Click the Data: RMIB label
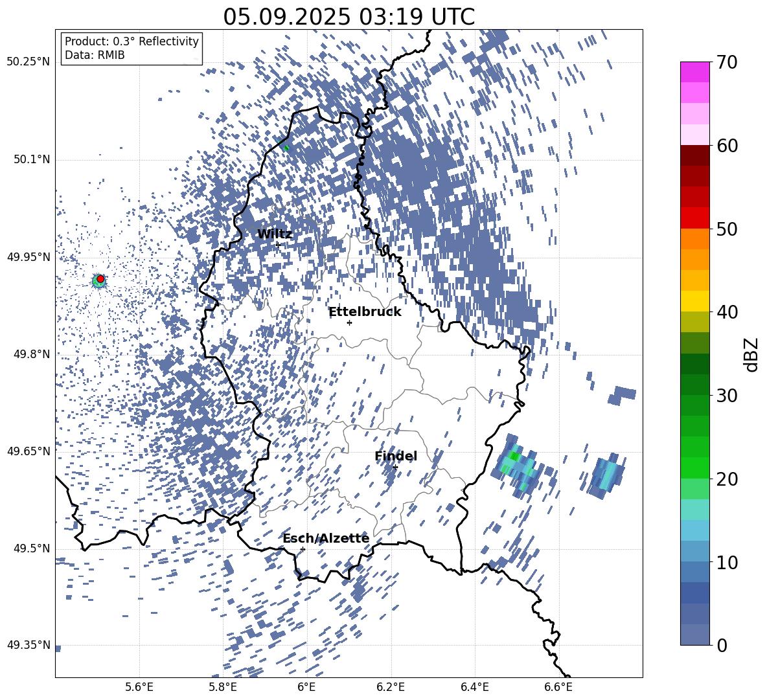The image size is (767, 700). tap(95, 55)
